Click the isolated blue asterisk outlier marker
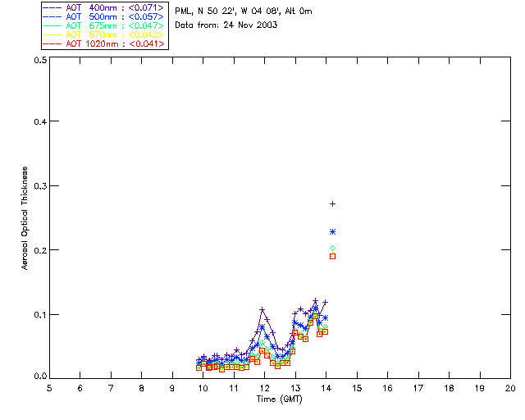 [332, 232]
